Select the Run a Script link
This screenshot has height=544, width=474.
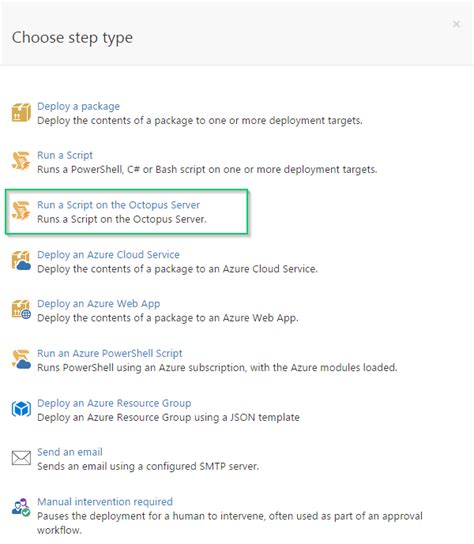[x=65, y=155]
